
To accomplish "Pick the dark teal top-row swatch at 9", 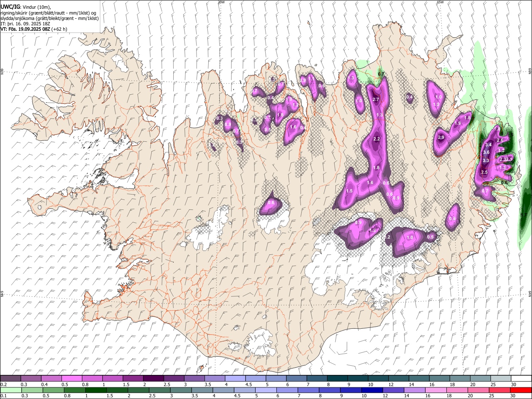I will point(358,379).
